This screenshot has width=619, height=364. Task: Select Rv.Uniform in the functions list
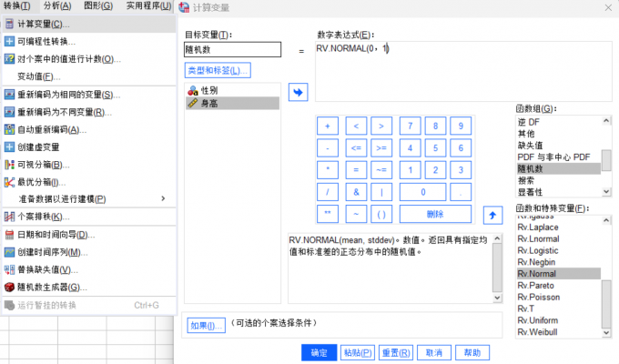coord(558,320)
